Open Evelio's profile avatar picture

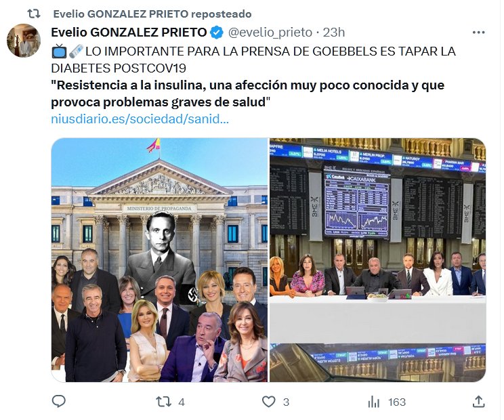click(24, 41)
